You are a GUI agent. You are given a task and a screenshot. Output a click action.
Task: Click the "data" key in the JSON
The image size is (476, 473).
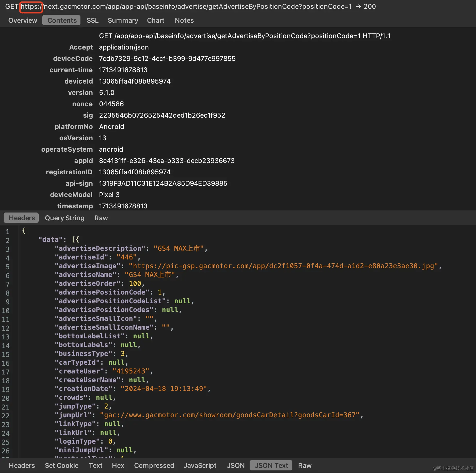click(x=51, y=240)
